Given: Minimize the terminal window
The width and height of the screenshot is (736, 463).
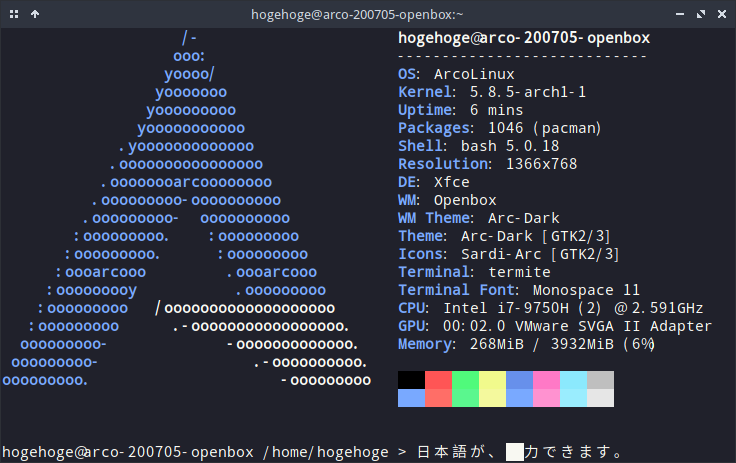Looking at the screenshot, I should pyautogui.click(x=680, y=14).
